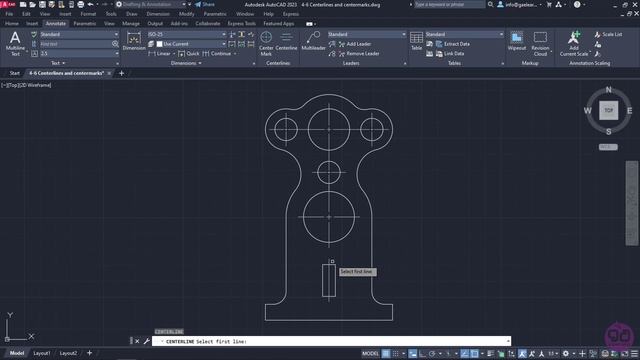The width and height of the screenshot is (640, 360).
Task: Open the Home ribbon tab
Action: (x=11, y=24)
